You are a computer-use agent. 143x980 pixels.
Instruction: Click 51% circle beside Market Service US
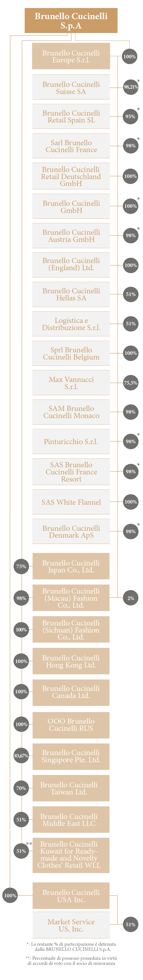coord(130,924)
